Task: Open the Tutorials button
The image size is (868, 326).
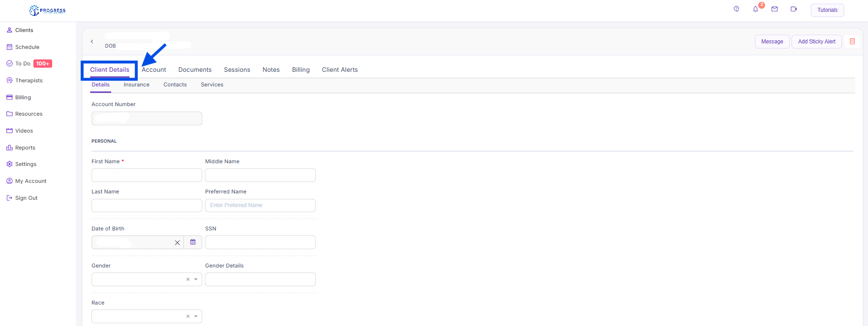Action: 827,10
